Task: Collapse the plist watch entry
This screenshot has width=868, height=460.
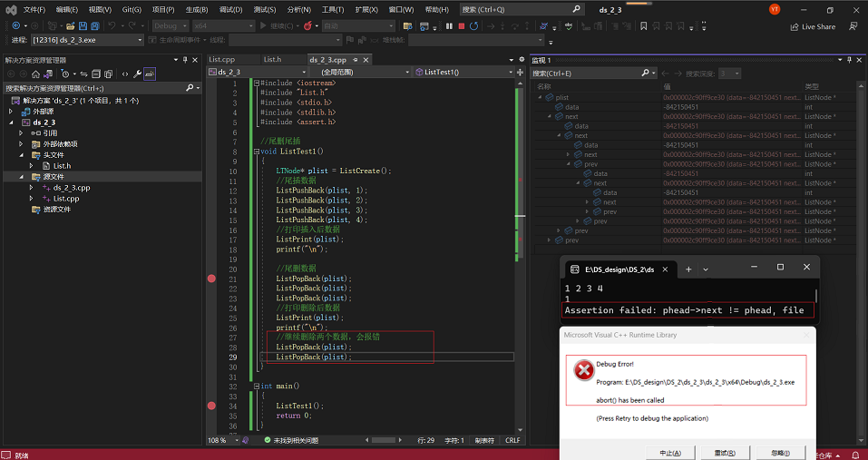Action: click(x=541, y=97)
